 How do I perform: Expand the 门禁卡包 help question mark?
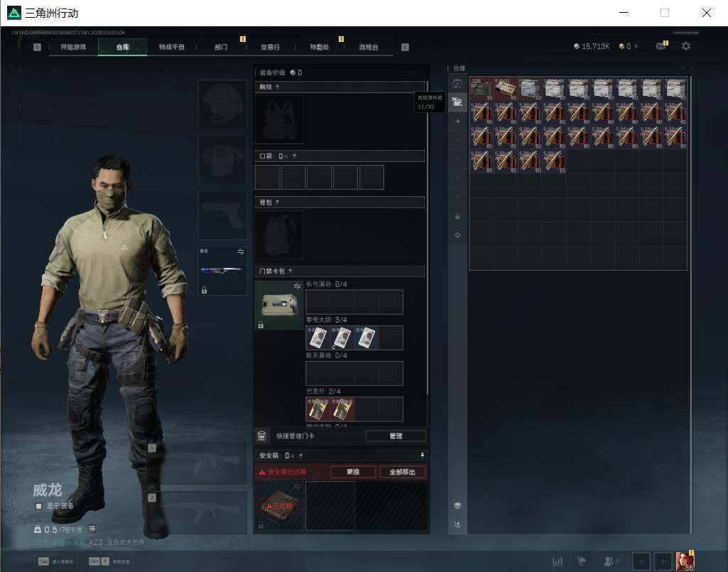290,271
